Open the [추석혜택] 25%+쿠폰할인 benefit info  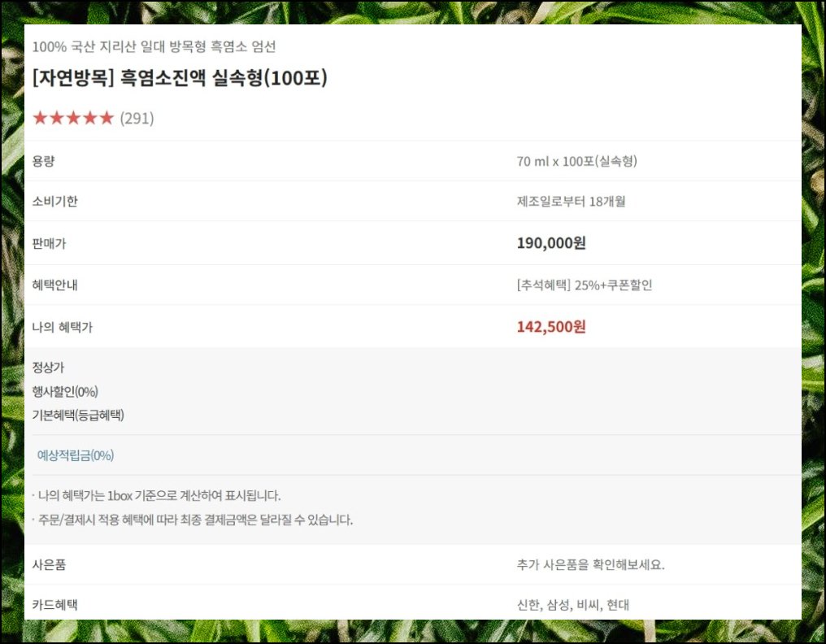coord(585,285)
